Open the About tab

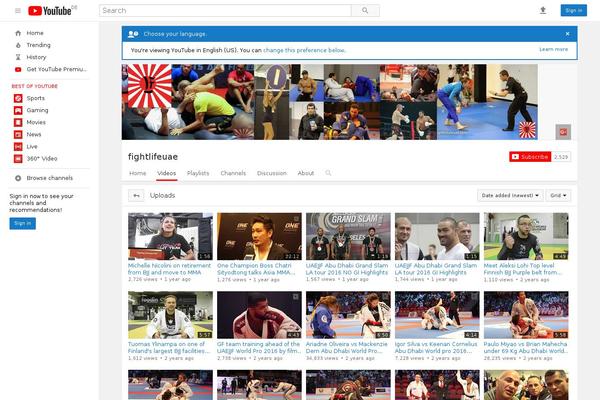point(305,173)
